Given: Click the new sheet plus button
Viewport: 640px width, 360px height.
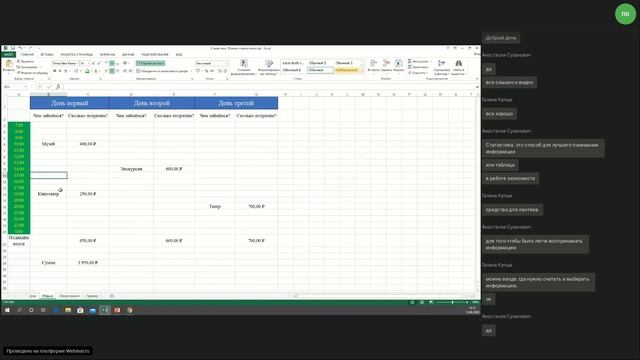Looking at the screenshot, I should click(112, 296).
